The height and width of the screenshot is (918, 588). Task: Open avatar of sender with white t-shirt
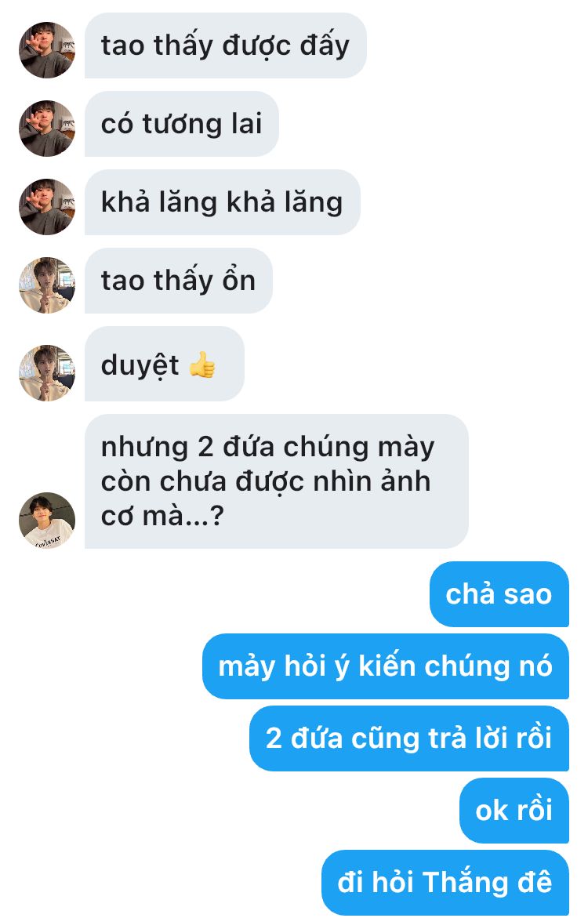coord(47,521)
